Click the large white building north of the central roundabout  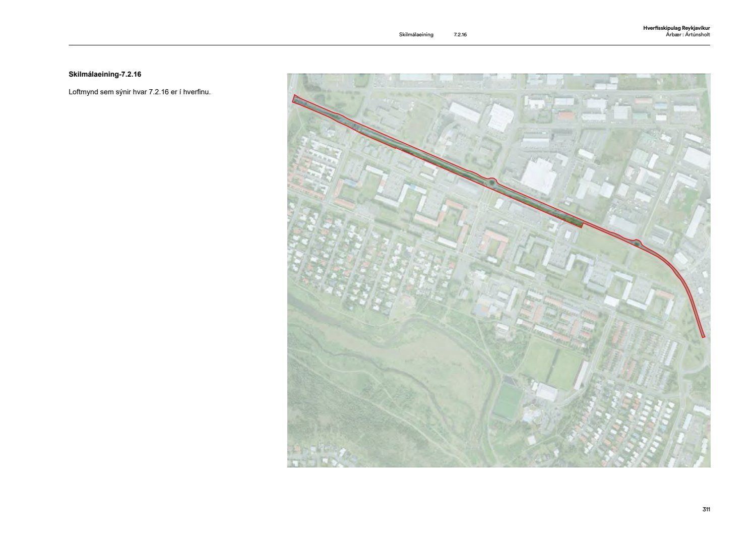538,174
